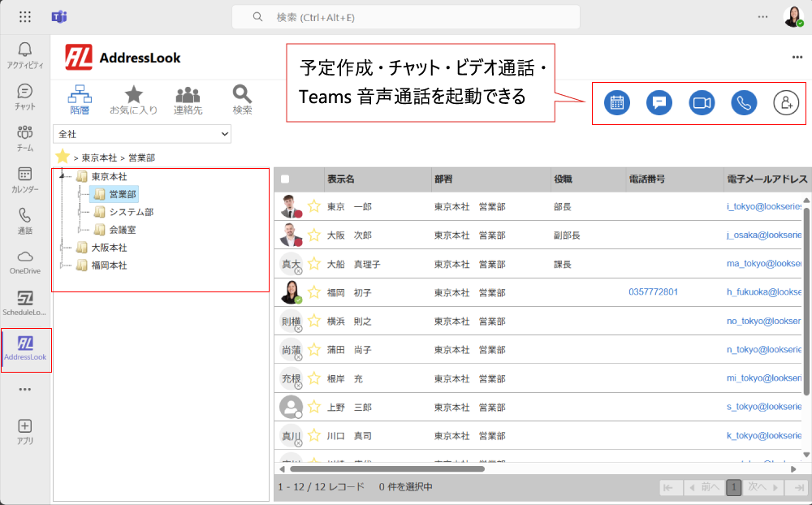Start a Teams voice call with the phone icon
Viewport: 812px width, 505px height.
click(744, 102)
